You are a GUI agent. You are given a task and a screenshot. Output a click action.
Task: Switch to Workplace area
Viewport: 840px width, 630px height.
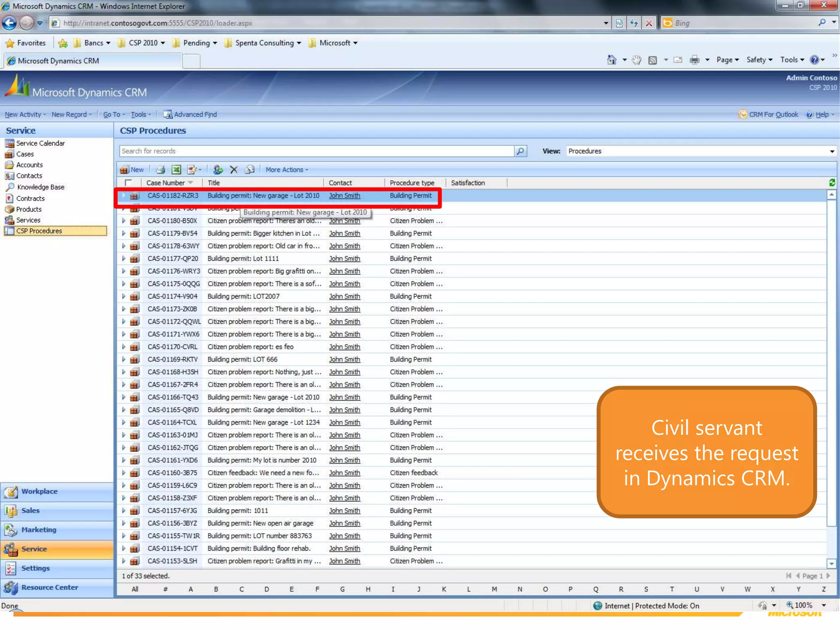57,491
